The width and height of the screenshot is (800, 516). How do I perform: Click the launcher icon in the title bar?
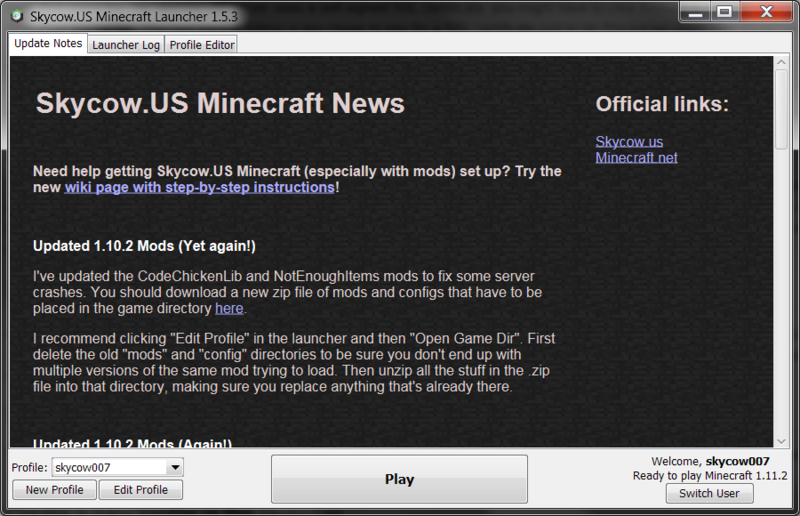click(x=17, y=16)
